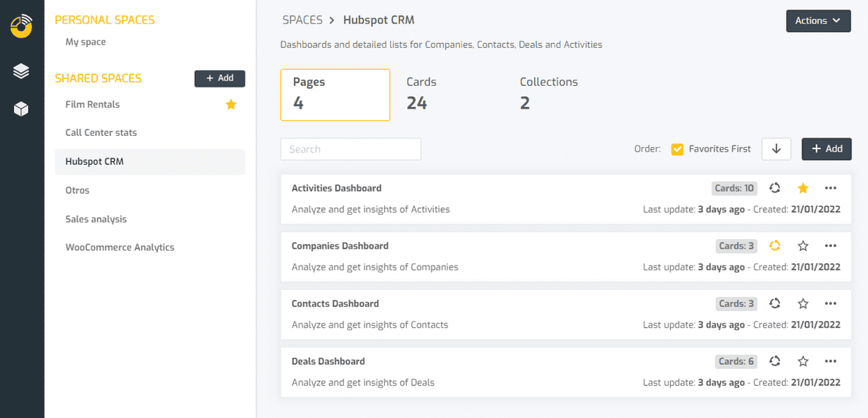Click refresh icon on Activities Dashboard
Screen dimensions: 868x418
point(775,188)
